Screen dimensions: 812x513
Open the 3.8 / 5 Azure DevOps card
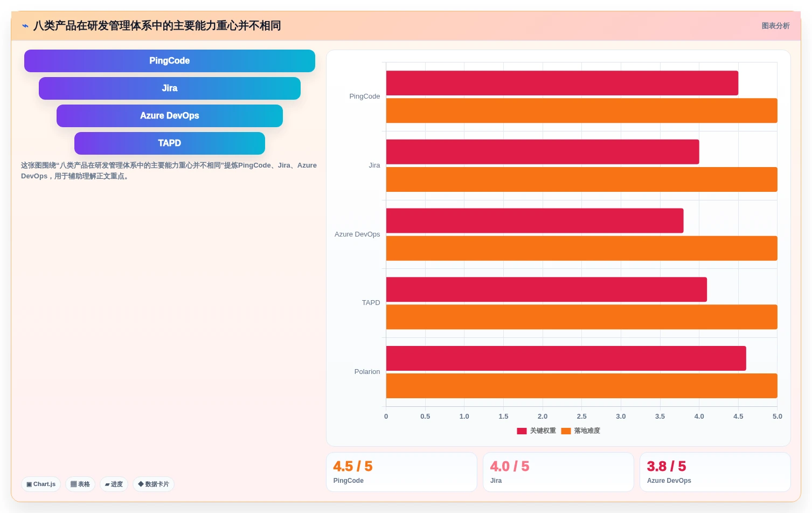pos(715,472)
